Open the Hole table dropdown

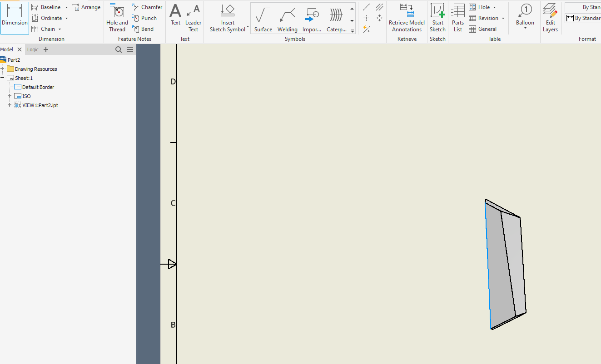click(493, 7)
